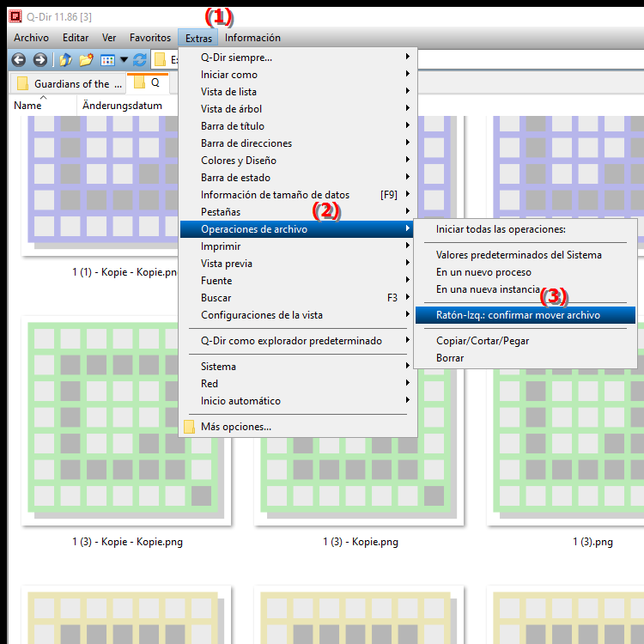The height and width of the screenshot is (644, 644).
Task: Click the Forward navigation arrow
Action: 39,60
